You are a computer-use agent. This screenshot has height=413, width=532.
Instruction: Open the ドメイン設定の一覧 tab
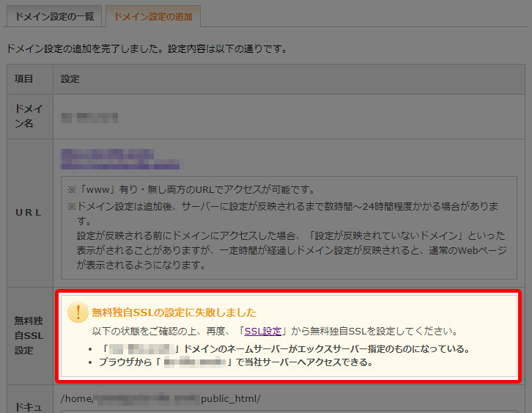[x=53, y=16]
